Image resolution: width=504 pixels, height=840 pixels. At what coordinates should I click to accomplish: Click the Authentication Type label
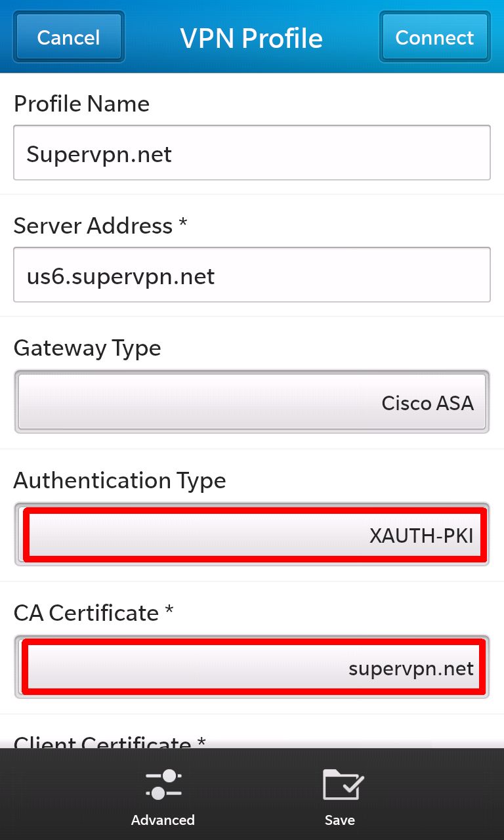[x=120, y=481]
